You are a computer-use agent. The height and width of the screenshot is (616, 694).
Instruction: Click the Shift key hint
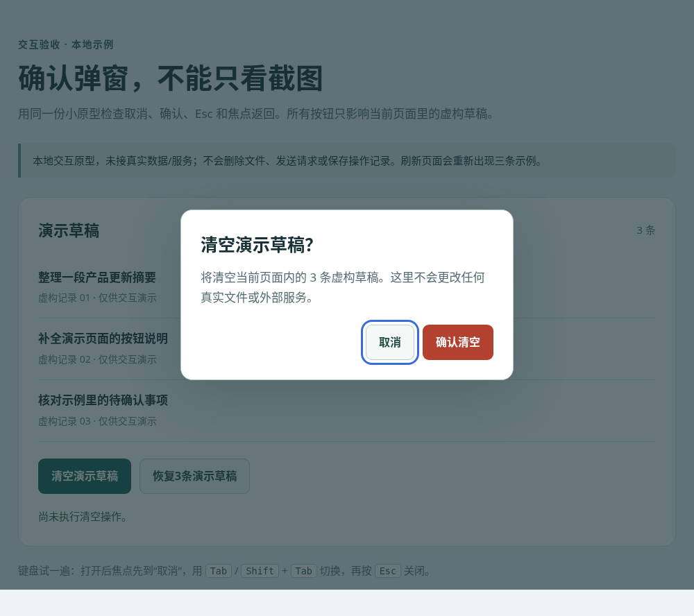coord(260,571)
